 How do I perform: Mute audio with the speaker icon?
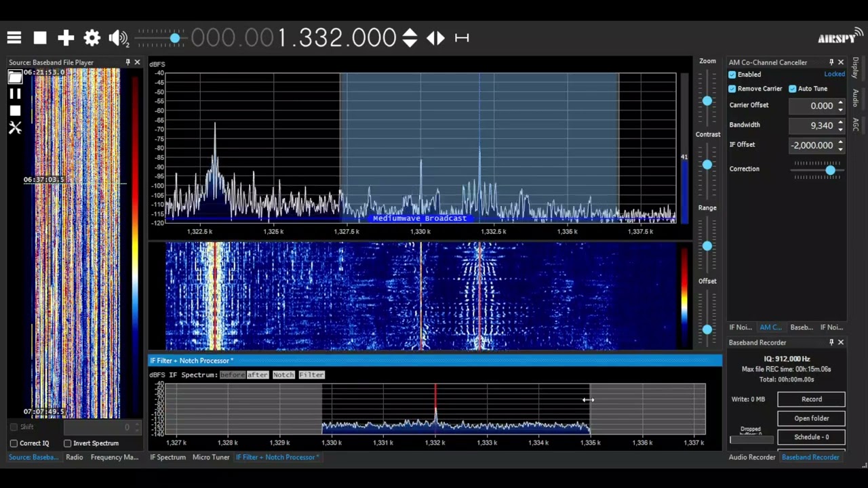[x=119, y=39]
